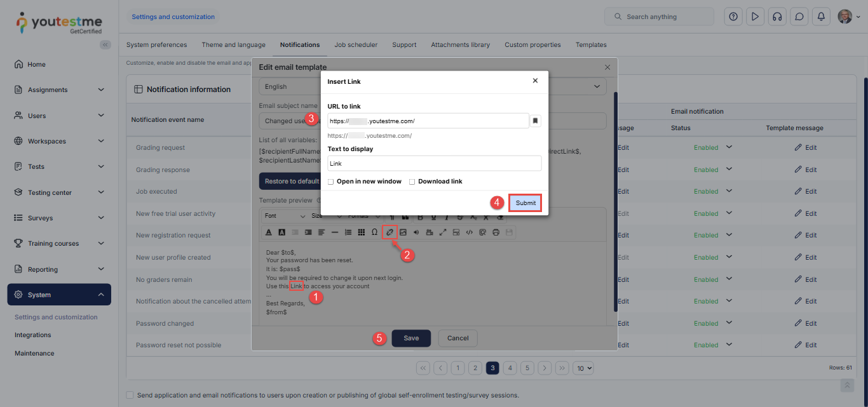This screenshot has height=407, width=868.
Task: Click the print icon in editor toolbar
Action: point(496,232)
